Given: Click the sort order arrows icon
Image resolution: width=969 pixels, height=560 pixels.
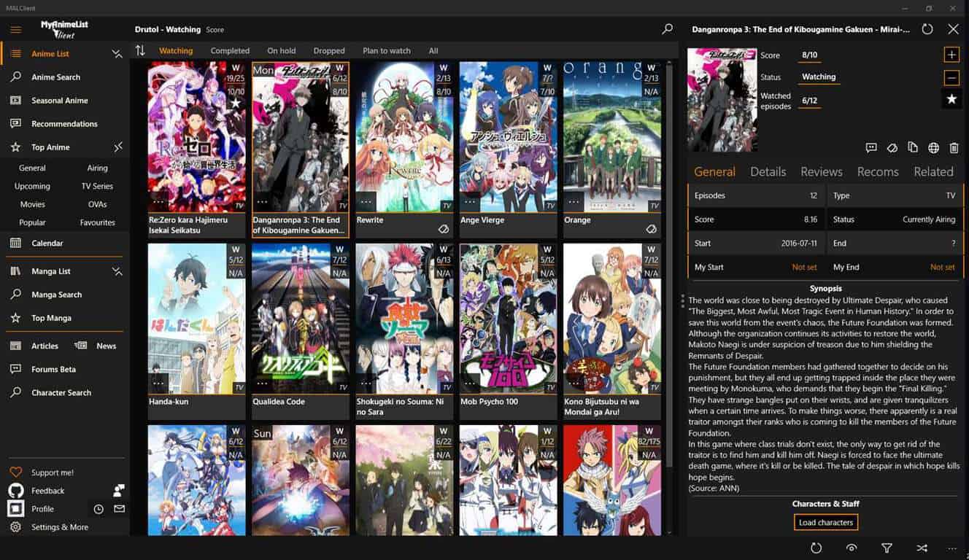Looking at the screenshot, I should [x=140, y=50].
